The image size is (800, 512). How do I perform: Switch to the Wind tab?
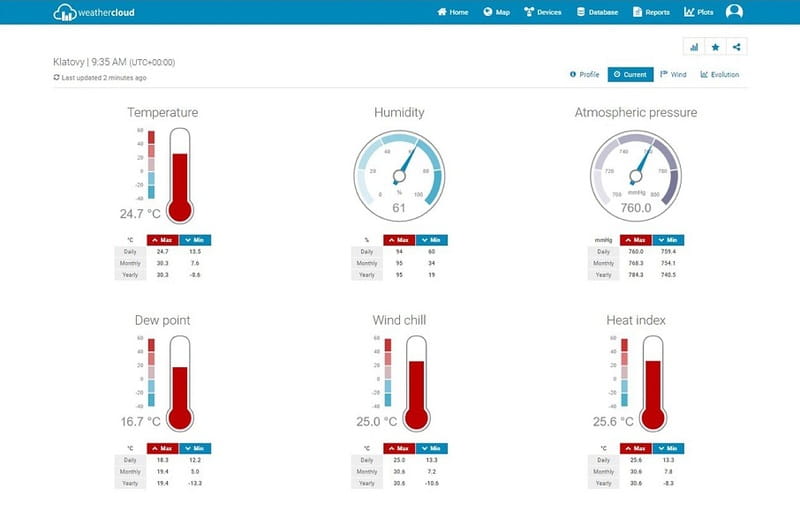pos(673,74)
